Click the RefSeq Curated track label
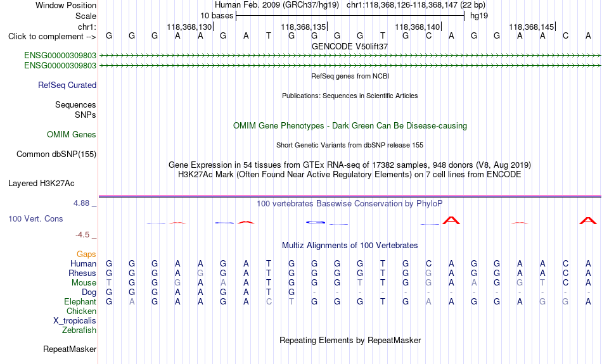The width and height of the screenshot is (602, 364). pos(67,85)
